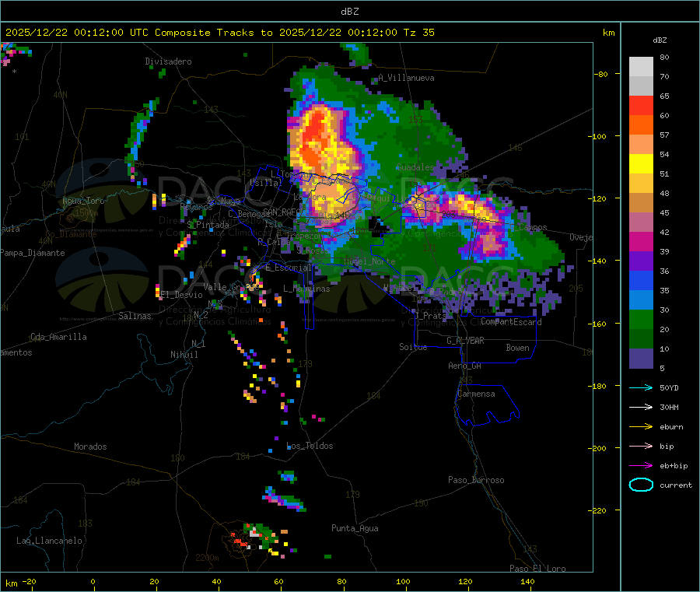
Task: Pick the dark orange 57-60 dBZ swatch
Action: point(641,125)
